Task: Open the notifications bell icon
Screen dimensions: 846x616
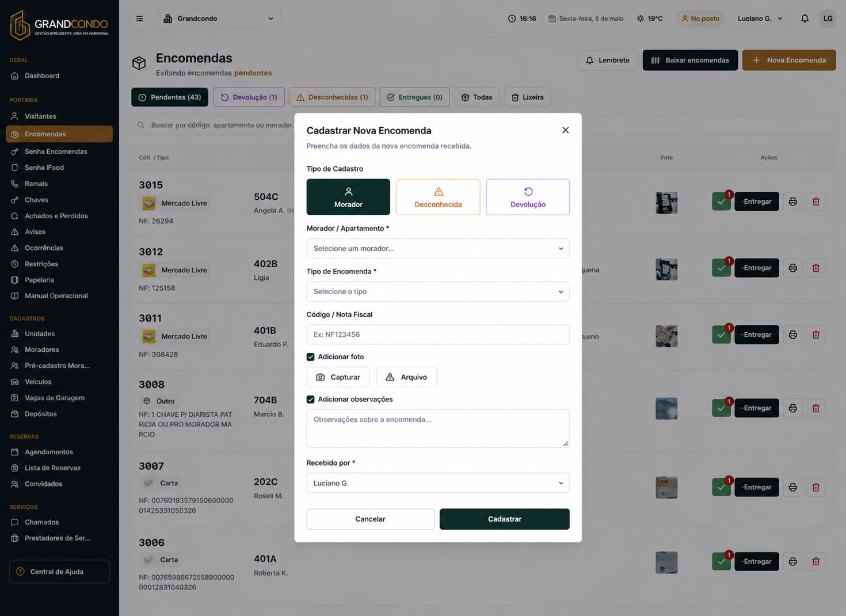Action: click(x=805, y=18)
